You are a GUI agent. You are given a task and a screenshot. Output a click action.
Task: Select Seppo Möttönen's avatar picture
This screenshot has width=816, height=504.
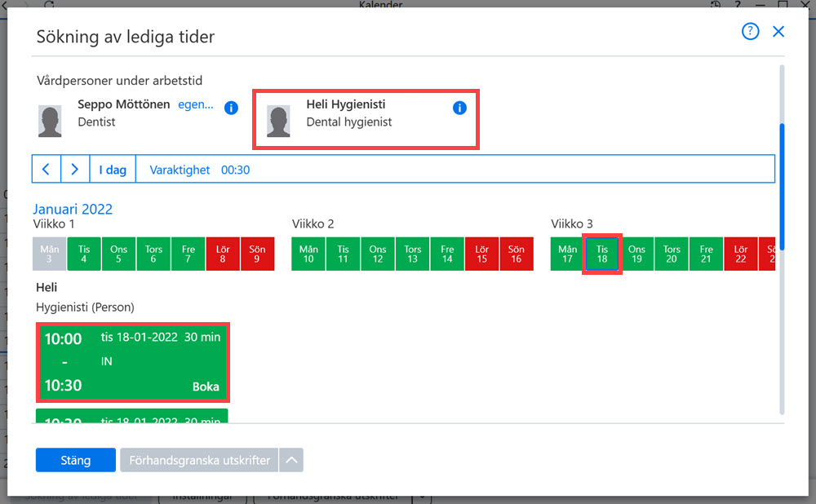[50, 122]
